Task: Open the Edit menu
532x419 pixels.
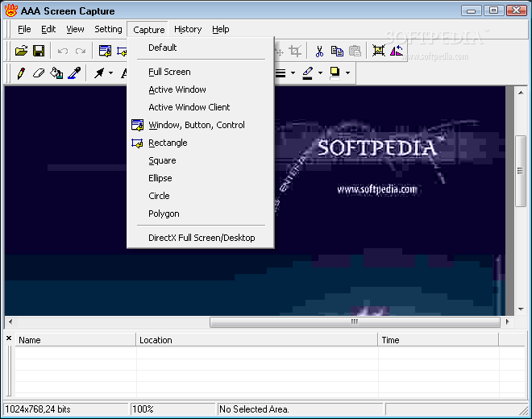Action: pos(48,29)
